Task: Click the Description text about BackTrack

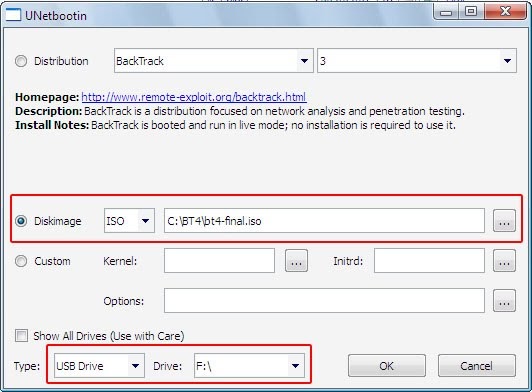Action: pos(240,111)
